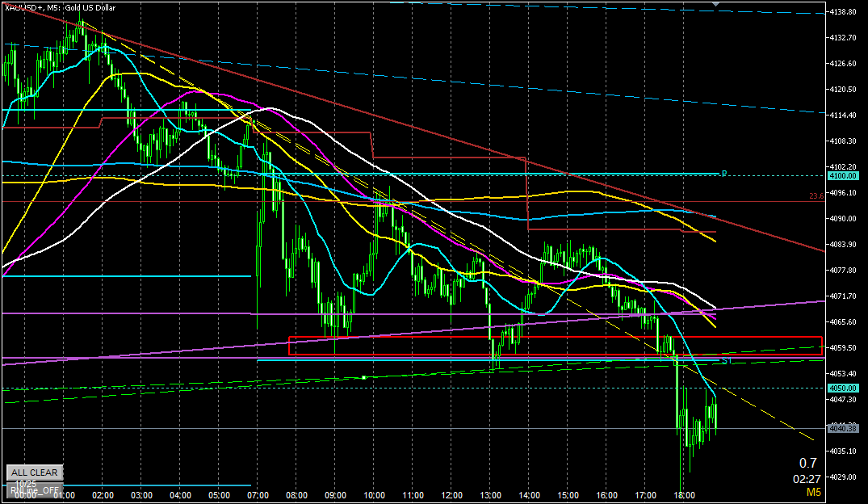Select the 4100.00 price level label
The width and height of the screenshot is (868, 504).
pyautogui.click(x=841, y=175)
